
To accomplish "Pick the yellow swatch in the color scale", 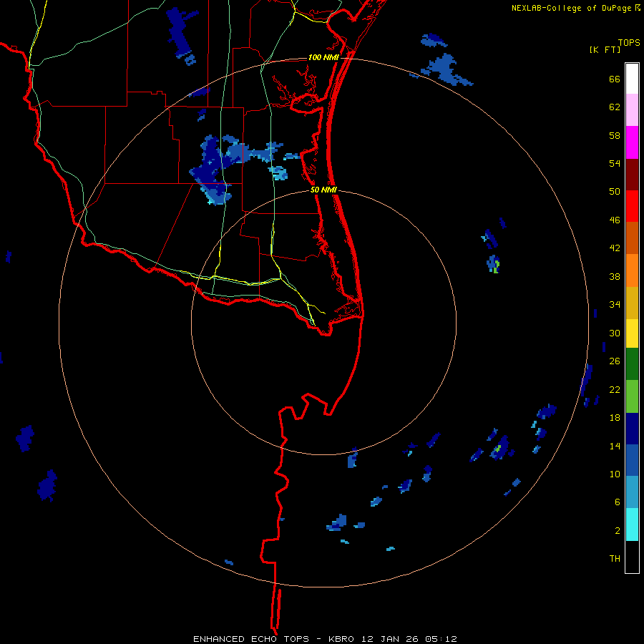I will tap(632, 333).
